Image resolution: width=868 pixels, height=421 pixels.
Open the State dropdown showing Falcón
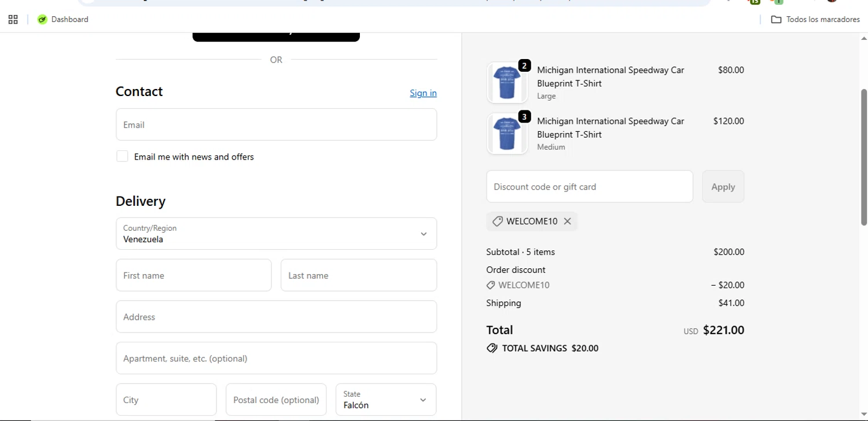(x=386, y=400)
